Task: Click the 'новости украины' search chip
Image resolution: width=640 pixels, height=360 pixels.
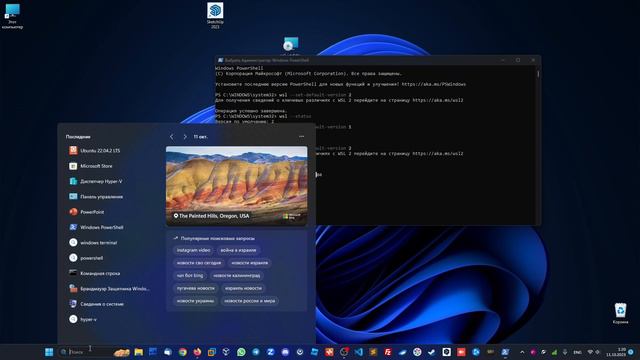Action: (x=196, y=301)
